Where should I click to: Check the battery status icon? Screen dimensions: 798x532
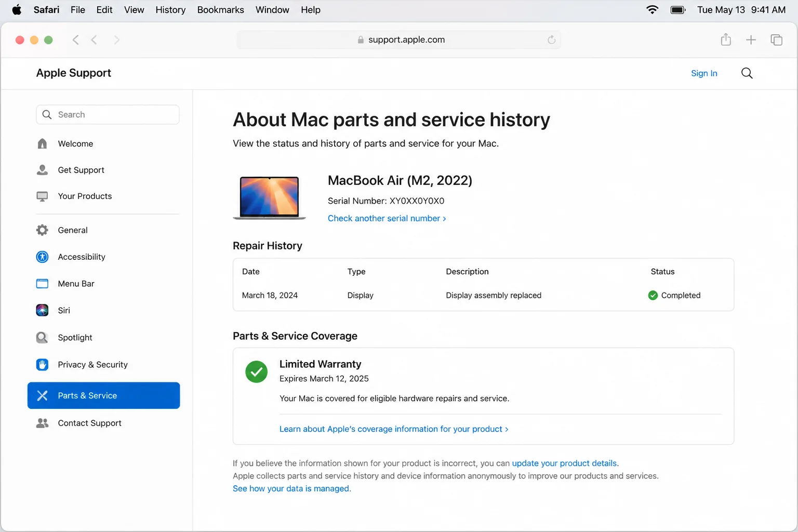[x=678, y=10]
